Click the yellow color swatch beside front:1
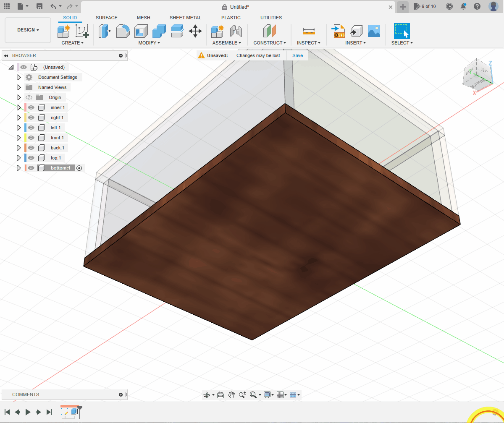 click(26, 138)
